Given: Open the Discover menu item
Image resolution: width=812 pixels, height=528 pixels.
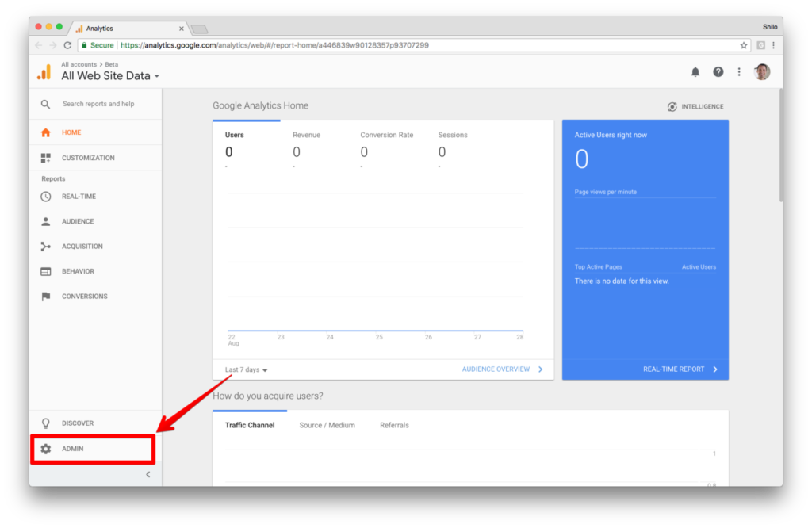Looking at the screenshot, I should click(x=96, y=423).
